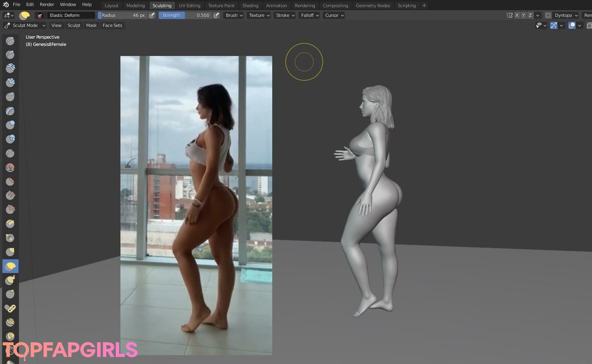Click the brush preview thumbnail icon
The image size is (592, 364).
click(x=25, y=15)
